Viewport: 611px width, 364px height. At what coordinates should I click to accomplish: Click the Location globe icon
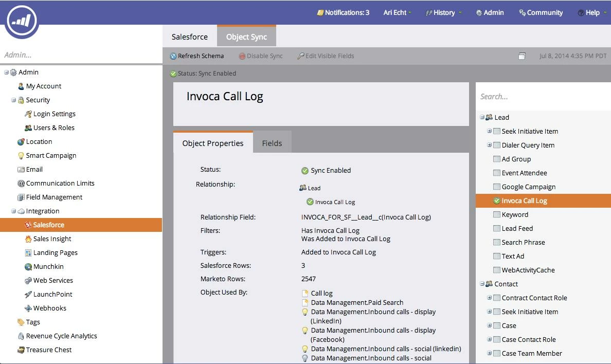(21, 142)
